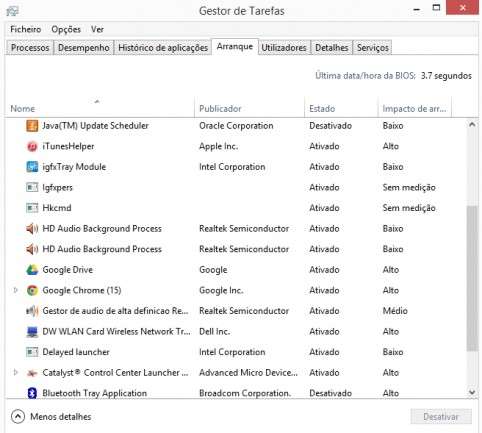Viewport: 482px width, 433px height.
Task: Click Oracle Corporation publisher cell
Action: [x=236, y=126]
